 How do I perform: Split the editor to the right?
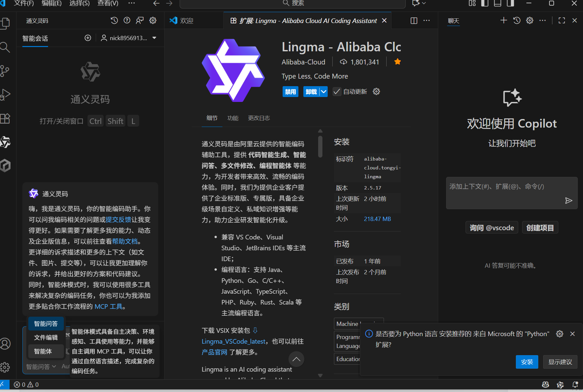(x=414, y=20)
